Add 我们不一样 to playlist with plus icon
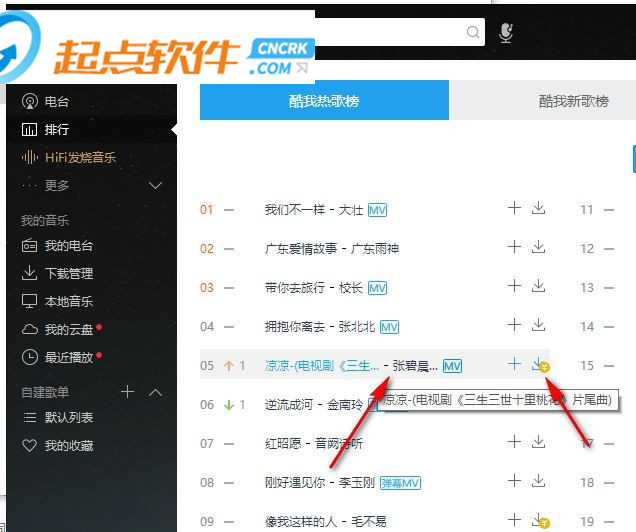 click(x=514, y=208)
